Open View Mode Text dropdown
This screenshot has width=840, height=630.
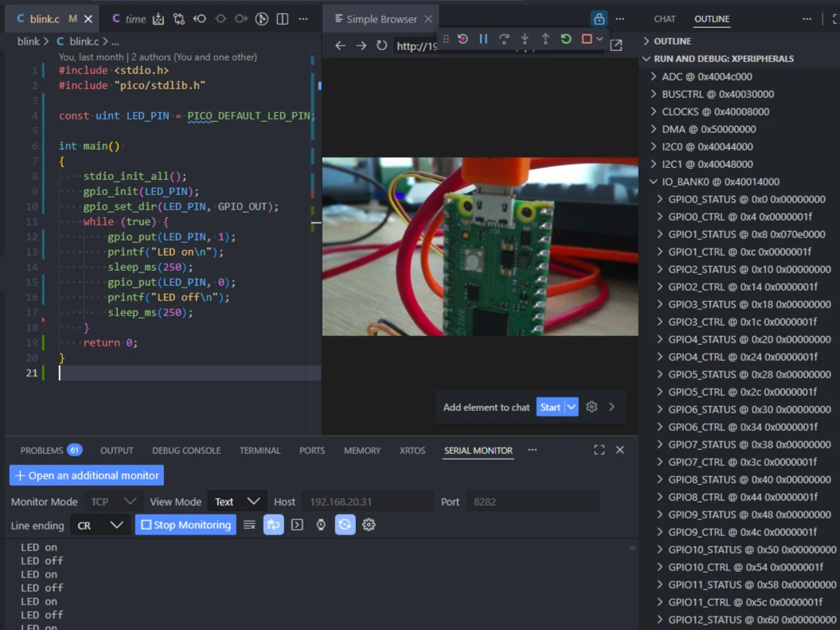tap(236, 502)
